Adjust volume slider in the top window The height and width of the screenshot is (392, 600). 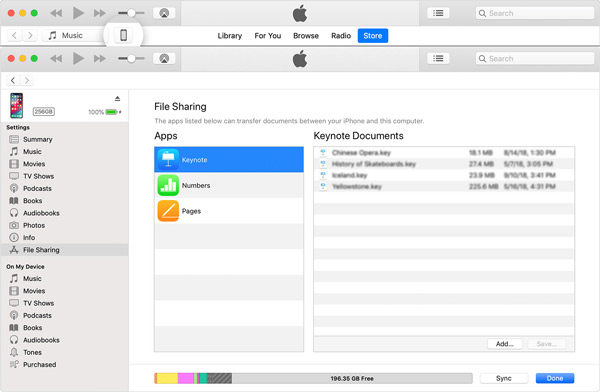[131, 13]
